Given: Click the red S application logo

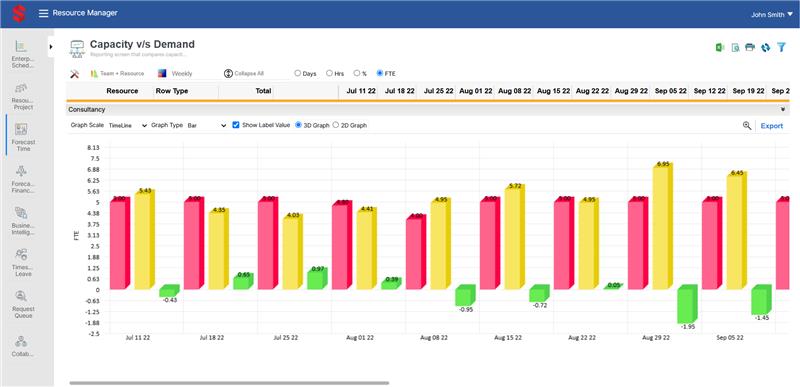Looking at the screenshot, I should [19, 13].
